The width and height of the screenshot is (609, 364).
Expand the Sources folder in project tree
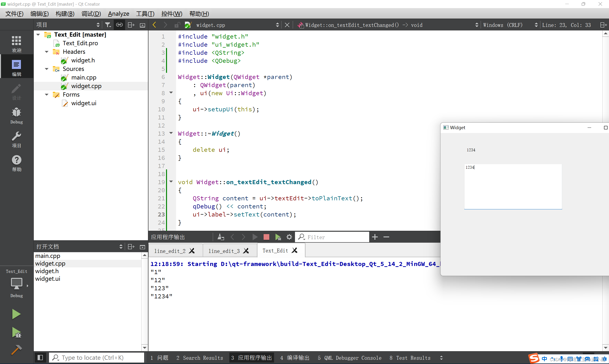tap(46, 69)
